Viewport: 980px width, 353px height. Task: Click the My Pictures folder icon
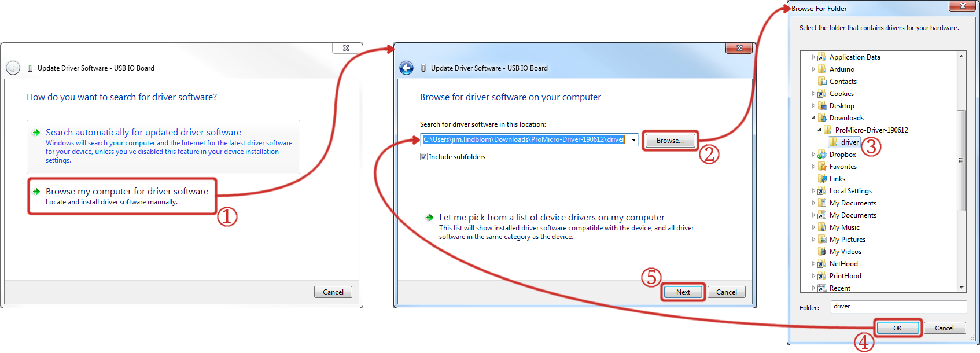pos(821,240)
